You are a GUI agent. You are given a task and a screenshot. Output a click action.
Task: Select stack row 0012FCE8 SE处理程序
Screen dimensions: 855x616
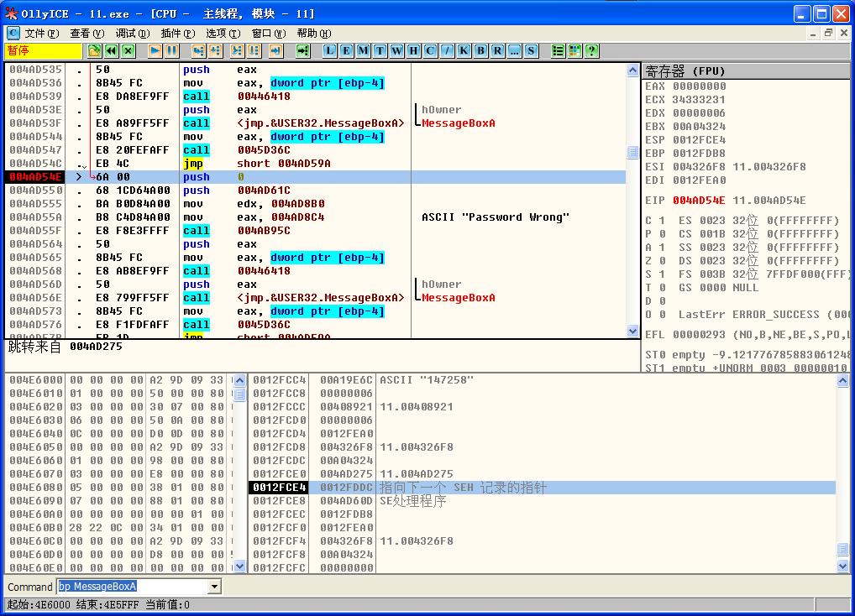point(542,500)
